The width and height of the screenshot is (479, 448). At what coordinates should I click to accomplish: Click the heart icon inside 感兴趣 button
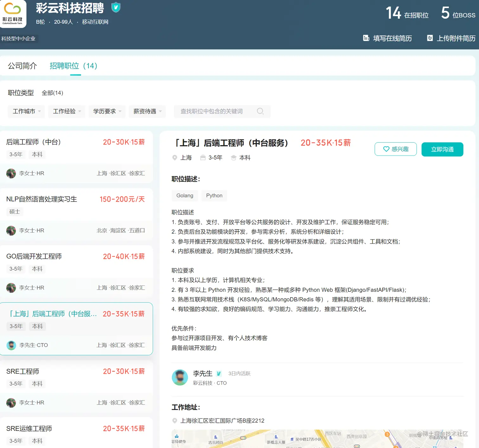point(386,149)
